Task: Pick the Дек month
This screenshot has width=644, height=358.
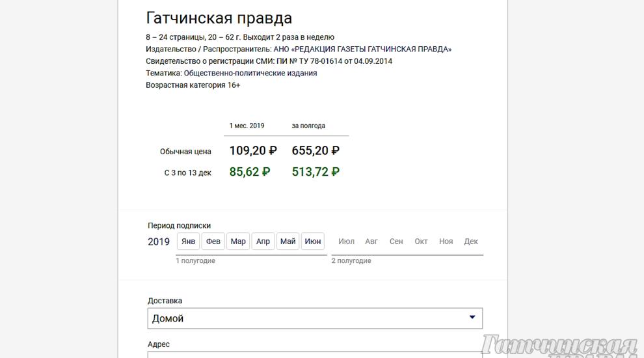Action: (471, 241)
